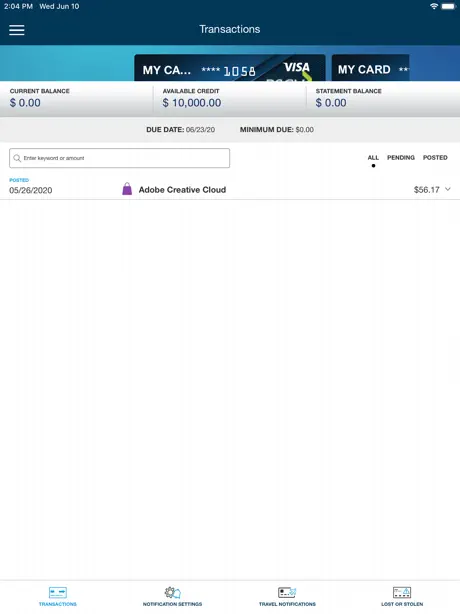Open the Adobe Creative Cloud transaction

230,190
